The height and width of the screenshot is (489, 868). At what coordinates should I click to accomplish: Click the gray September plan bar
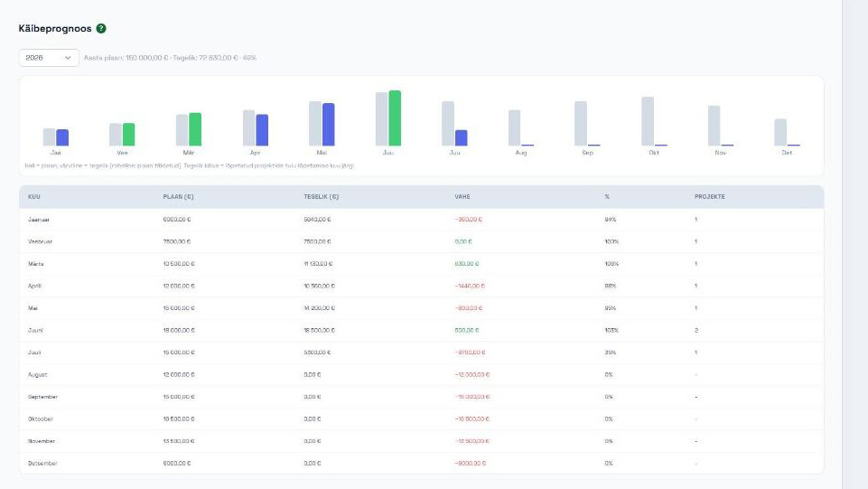pyautogui.click(x=581, y=124)
